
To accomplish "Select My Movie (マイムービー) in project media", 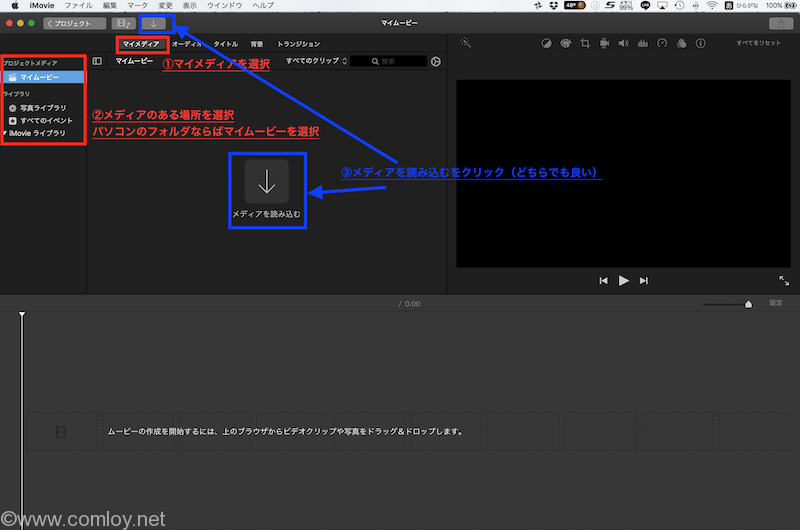I will pos(43,77).
